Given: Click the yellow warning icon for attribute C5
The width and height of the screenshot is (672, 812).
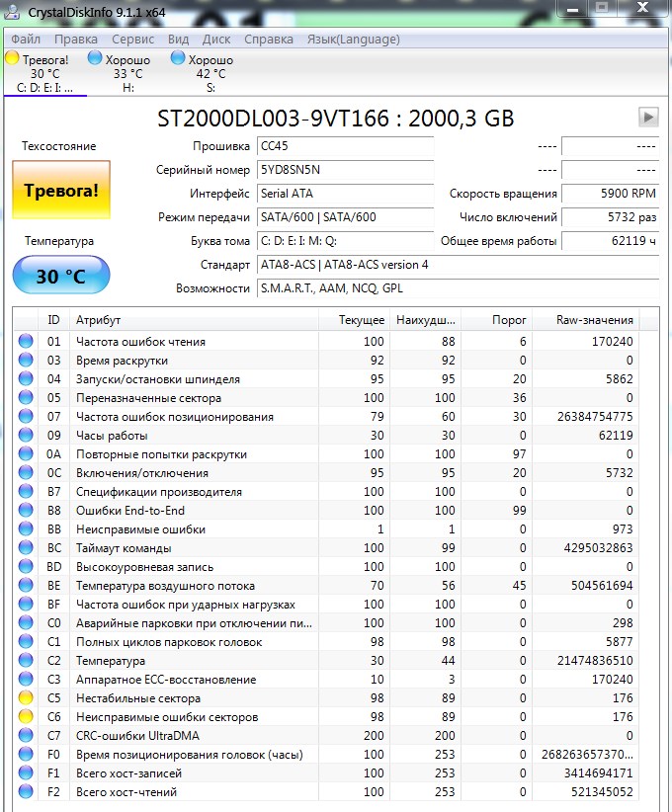Looking at the screenshot, I should click(x=26, y=697).
